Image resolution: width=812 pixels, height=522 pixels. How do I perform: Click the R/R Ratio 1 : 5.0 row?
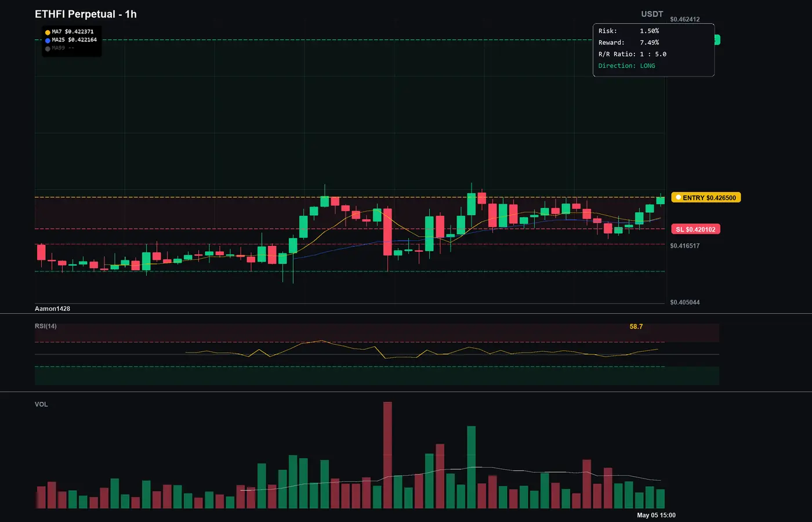click(633, 54)
